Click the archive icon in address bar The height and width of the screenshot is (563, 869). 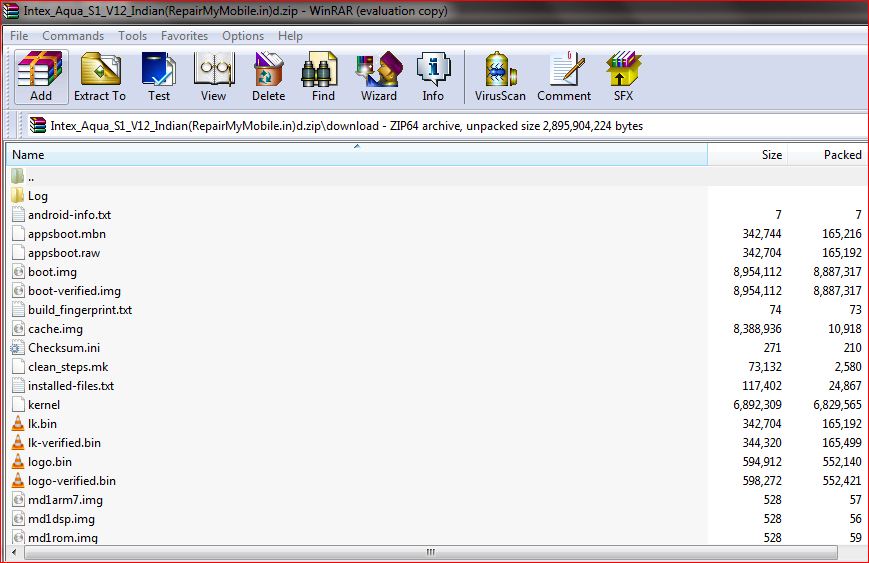(38, 125)
